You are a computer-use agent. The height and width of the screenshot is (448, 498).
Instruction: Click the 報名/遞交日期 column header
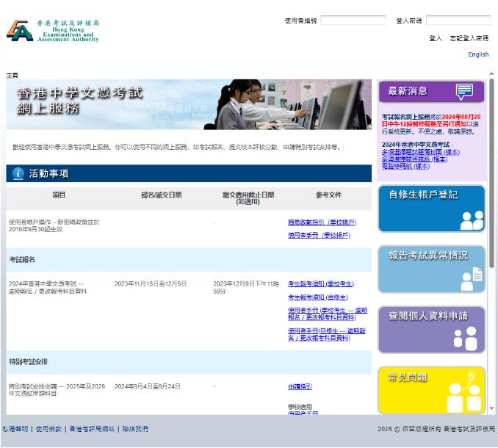[x=162, y=195]
